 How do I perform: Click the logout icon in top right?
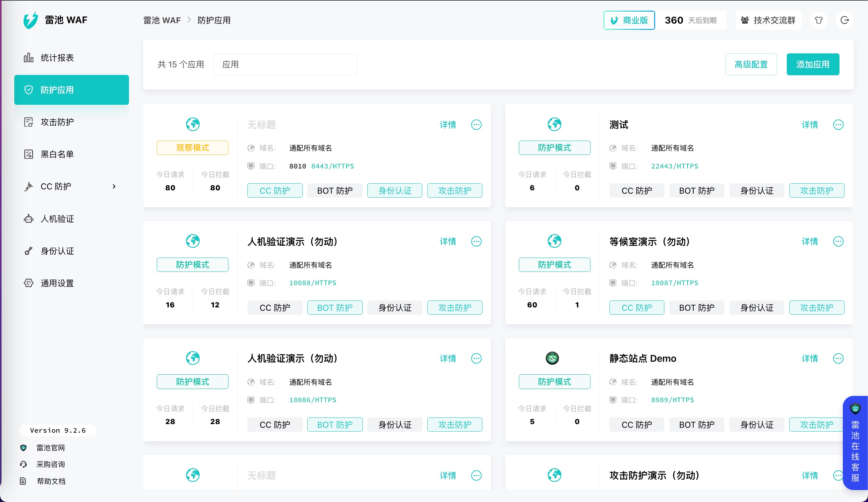[x=844, y=20]
